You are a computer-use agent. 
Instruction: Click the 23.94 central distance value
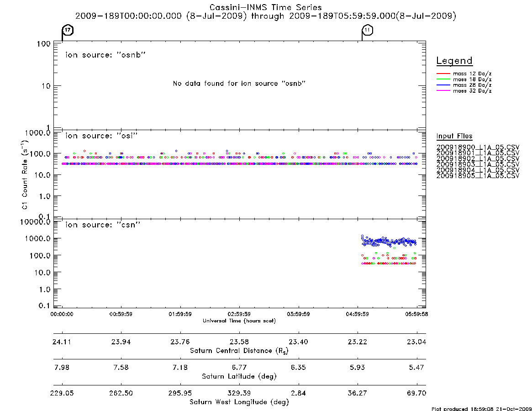pyautogui.click(x=121, y=342)
